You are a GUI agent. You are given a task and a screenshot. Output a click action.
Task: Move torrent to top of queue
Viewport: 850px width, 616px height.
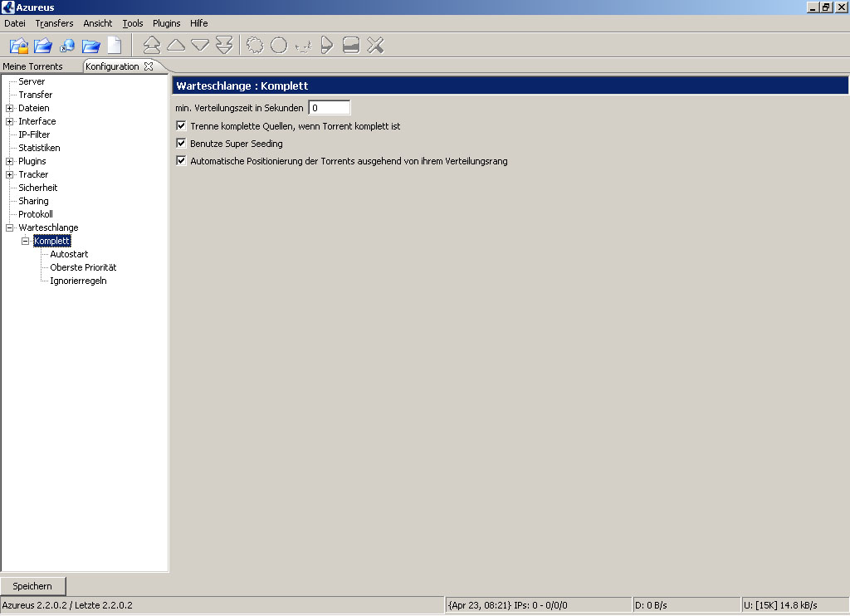point(152,45)
